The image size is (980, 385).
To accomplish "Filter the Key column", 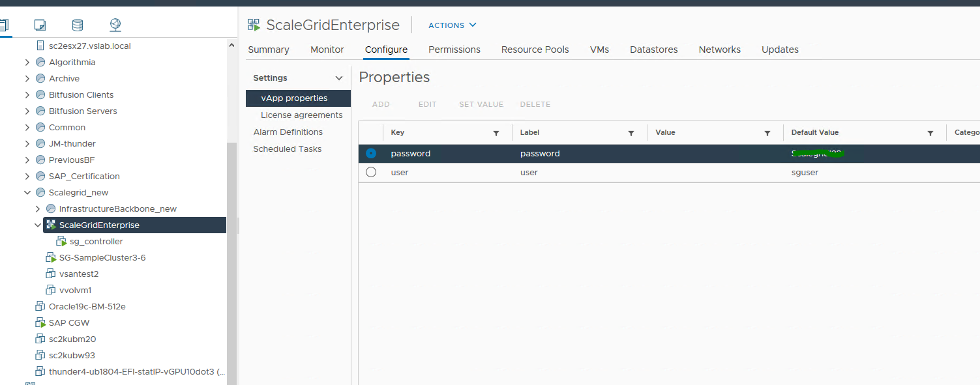I will point(496,133).
